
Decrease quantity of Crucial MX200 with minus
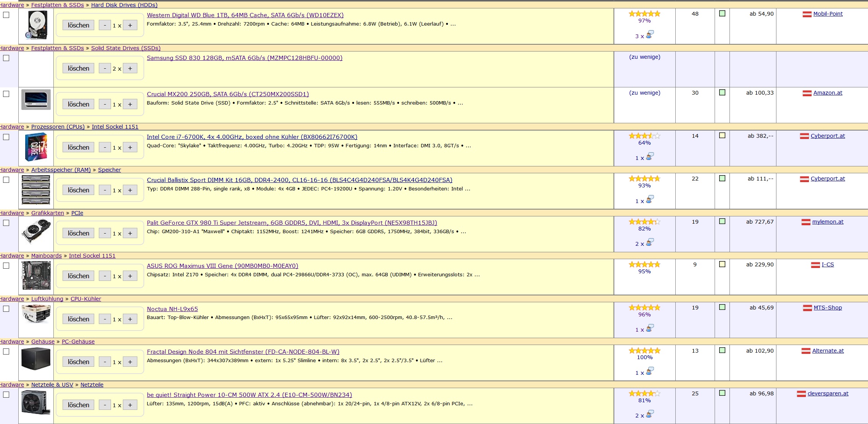[x=105, y=104]
